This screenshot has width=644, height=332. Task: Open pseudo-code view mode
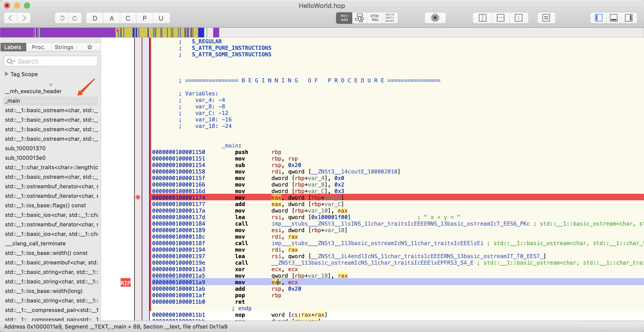(x=374, y=18)
